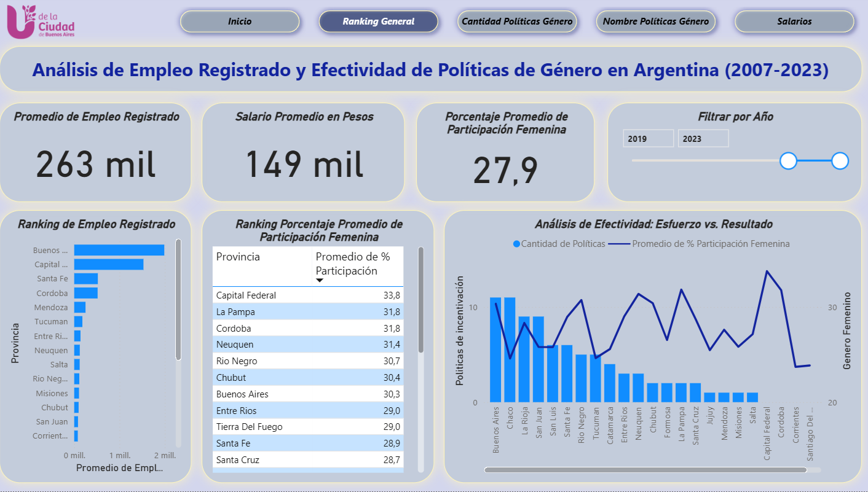Click the left handle of the year slider
The width and height of the screenshot is (868, 492).
point(787,161)
